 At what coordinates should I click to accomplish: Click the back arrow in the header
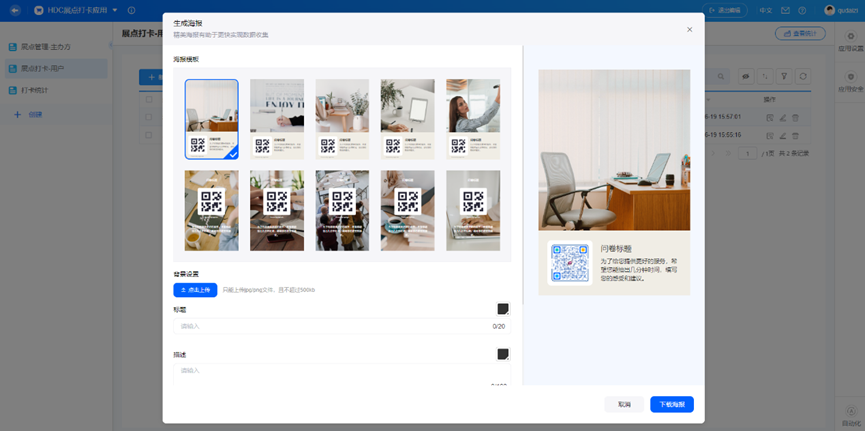15,10
